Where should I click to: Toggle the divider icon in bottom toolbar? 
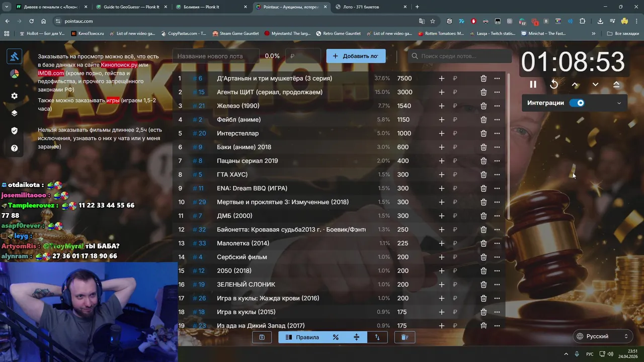[356, 337]
